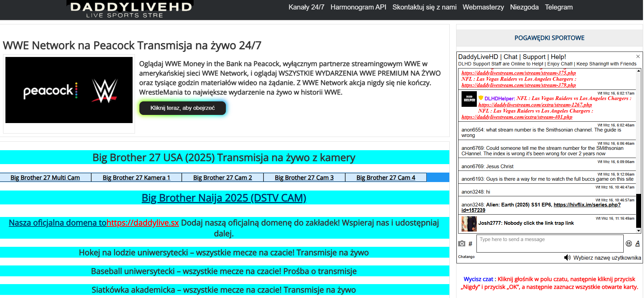The width and height of the screenshot is (644, 298).
Task: Open the stream-375.php chat link
Action: pos(519,73)
